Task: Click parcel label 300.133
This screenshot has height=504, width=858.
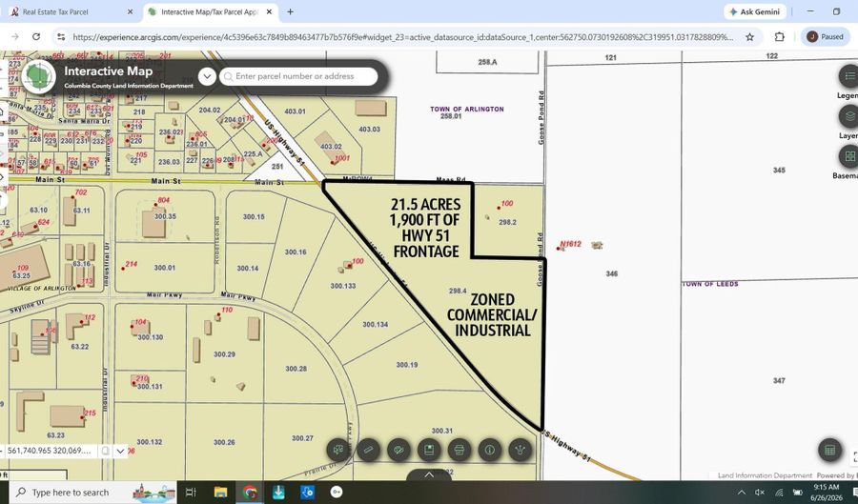Action: 343,285
